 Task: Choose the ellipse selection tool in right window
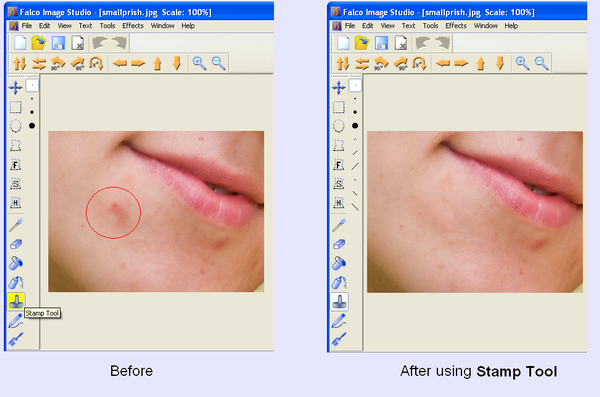tap(339, 126)
